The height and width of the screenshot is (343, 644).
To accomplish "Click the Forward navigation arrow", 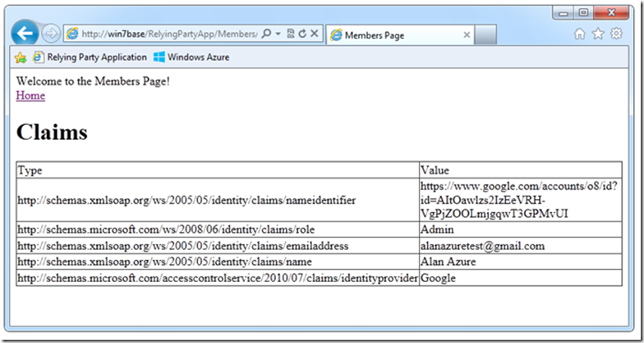I will point(51,34).
